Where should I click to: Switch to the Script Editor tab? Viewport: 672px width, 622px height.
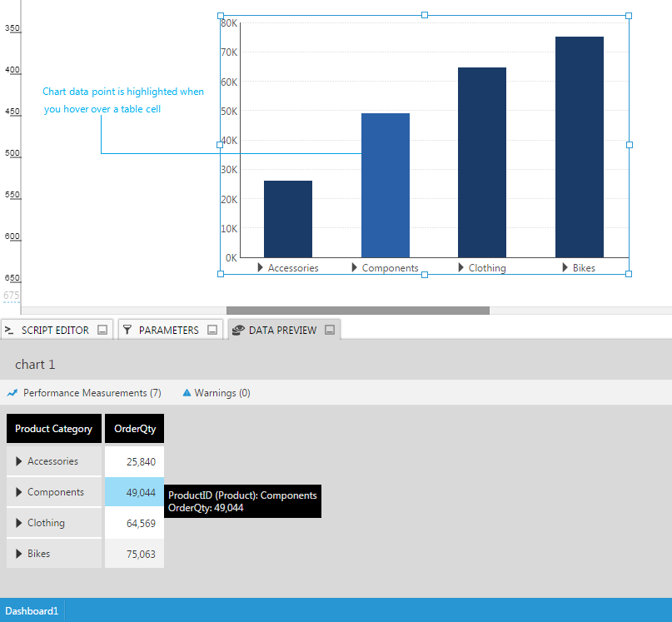tap(55, 331)
